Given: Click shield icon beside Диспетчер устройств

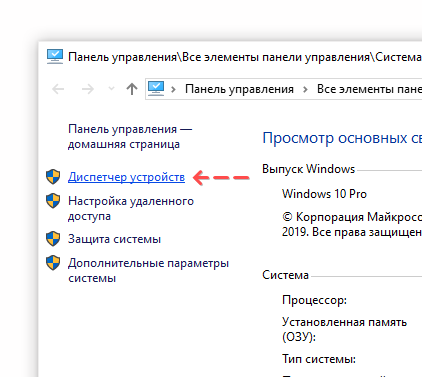Looking at the screenshot, I should click(53, 177).
